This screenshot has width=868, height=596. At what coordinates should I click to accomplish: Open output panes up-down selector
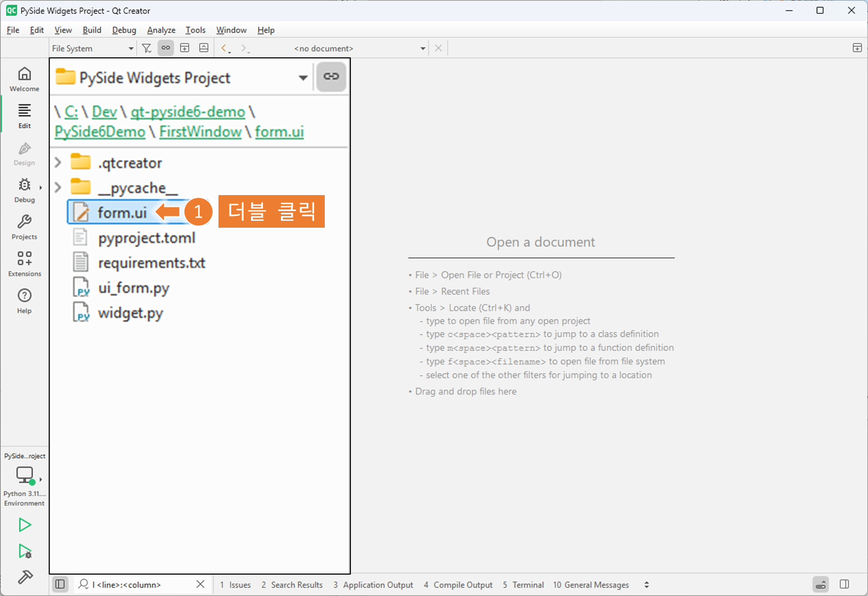[646, 585]
